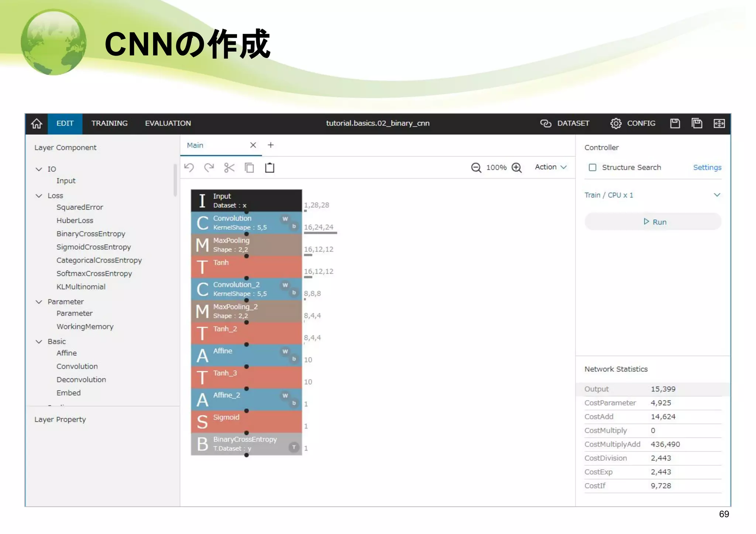The height and width of the screenshot is (534, 756).
Task: Expand the Train / CPU x 1 selector
Action: pos(717,195)
